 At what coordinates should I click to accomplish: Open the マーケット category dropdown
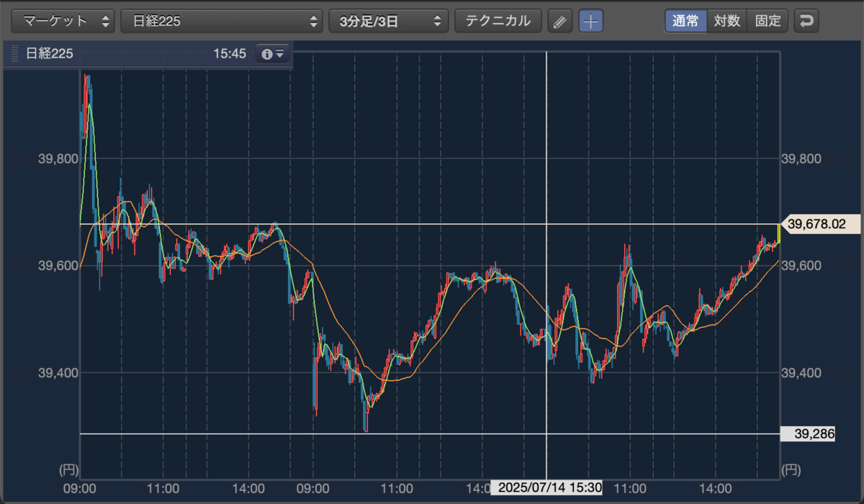(x=63, y=21)
